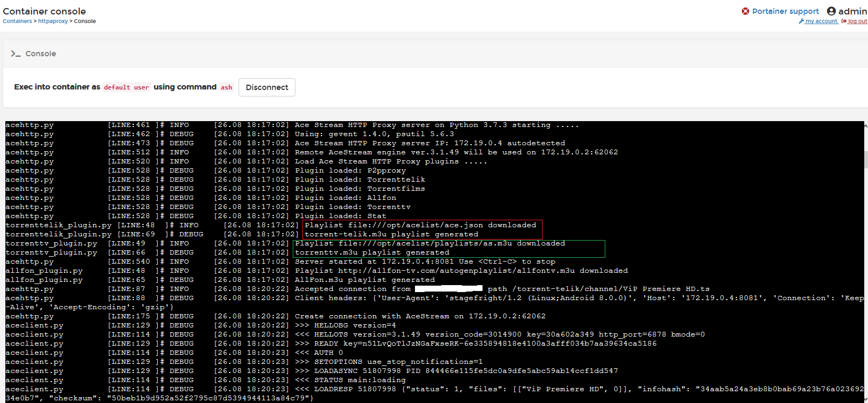Open the httpaproxy breadcrumb link
Screen dimensions: 868x403
click(53, 21)
